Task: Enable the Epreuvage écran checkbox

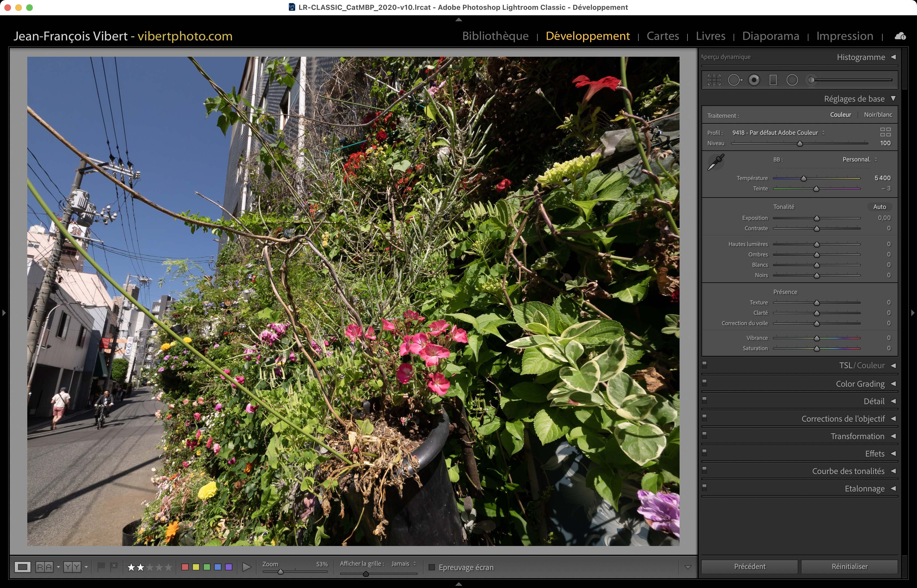Action: click(432, 567)
